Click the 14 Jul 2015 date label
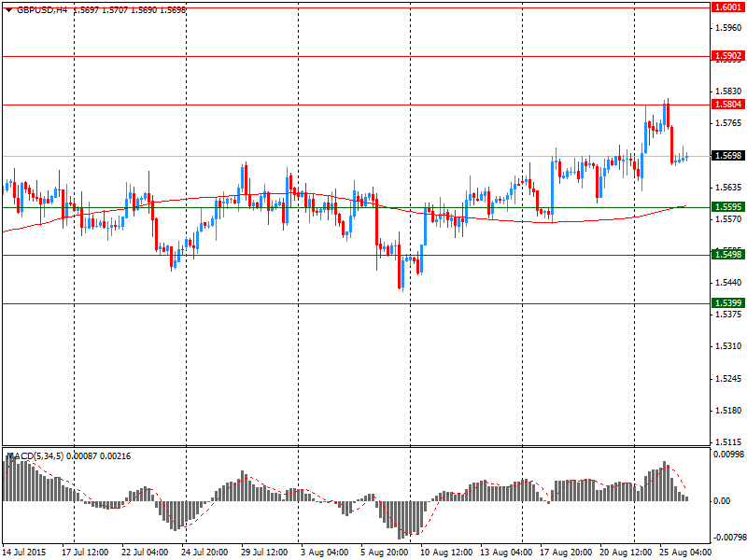The height and width of the screenshot is (560, 747). (x=25, y=553)
